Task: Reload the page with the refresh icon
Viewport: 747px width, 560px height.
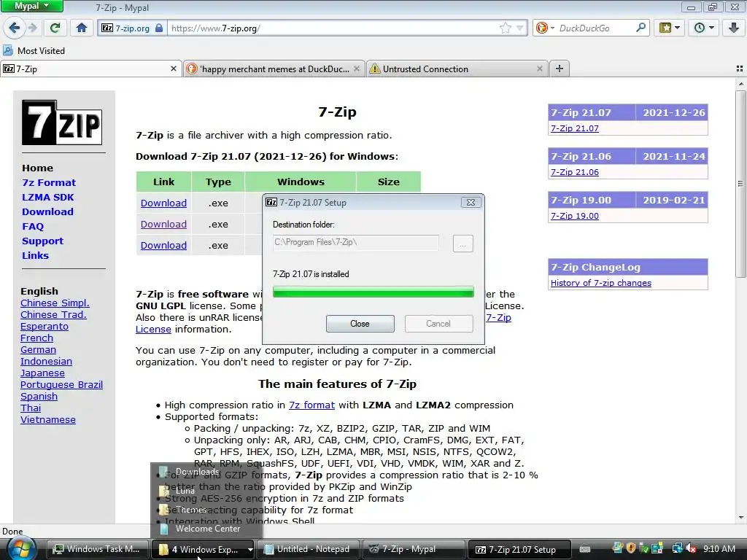Action: [x=55, y=28]
